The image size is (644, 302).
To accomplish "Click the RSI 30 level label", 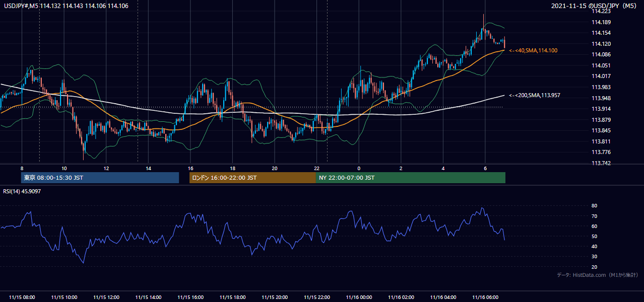I will 594,257.
